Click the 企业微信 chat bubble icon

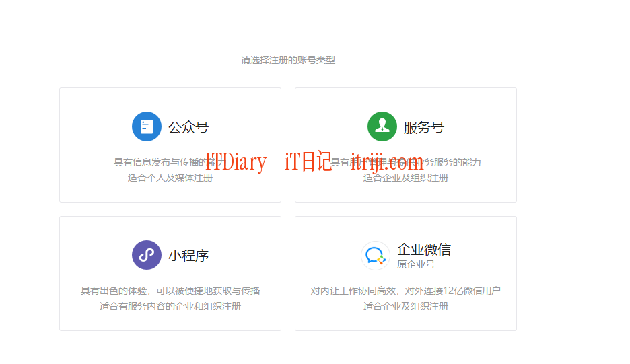[376, 256]
